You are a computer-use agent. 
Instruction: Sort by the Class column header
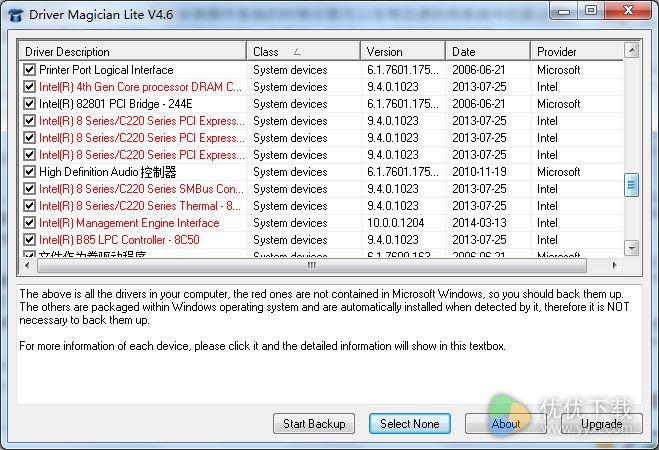click(x=303, y=52)
